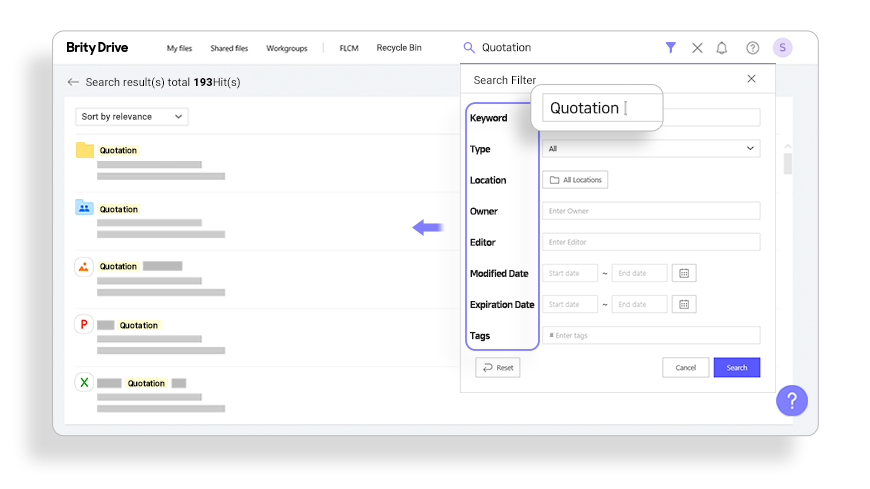Close the Search Filter panel

tap(752, 79)
